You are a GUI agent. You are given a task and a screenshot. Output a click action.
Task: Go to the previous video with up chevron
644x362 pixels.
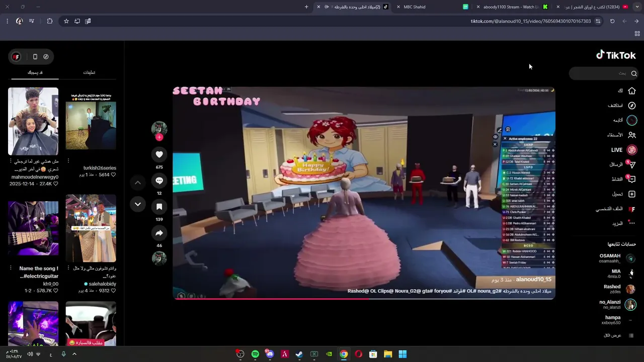tap(138, 183)
